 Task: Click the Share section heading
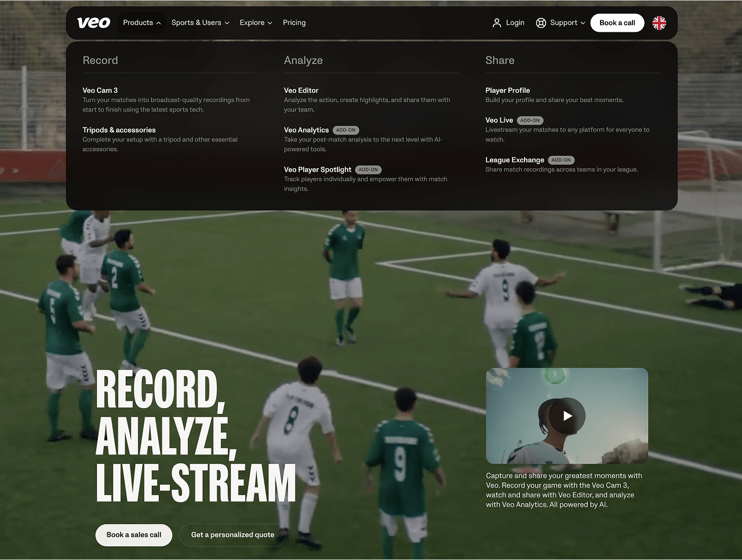(500, 60)
